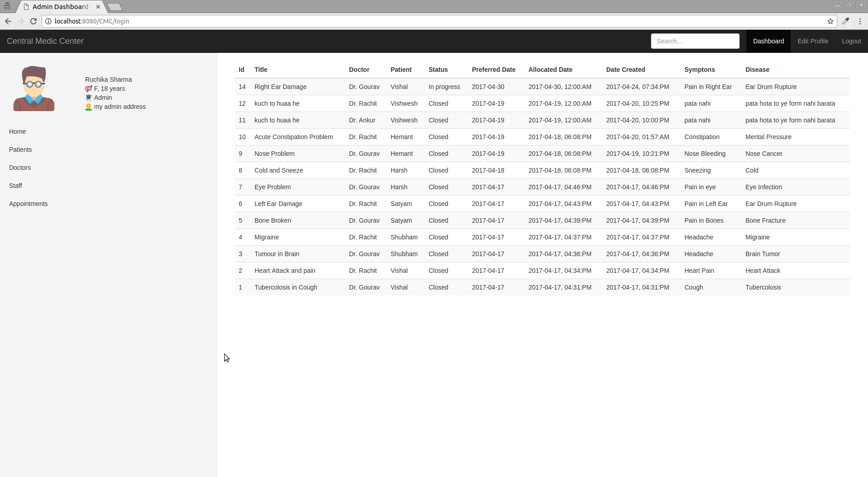Click the eyedropper extension icon
The height and width of the screenshot is (477, 868).
845,21
